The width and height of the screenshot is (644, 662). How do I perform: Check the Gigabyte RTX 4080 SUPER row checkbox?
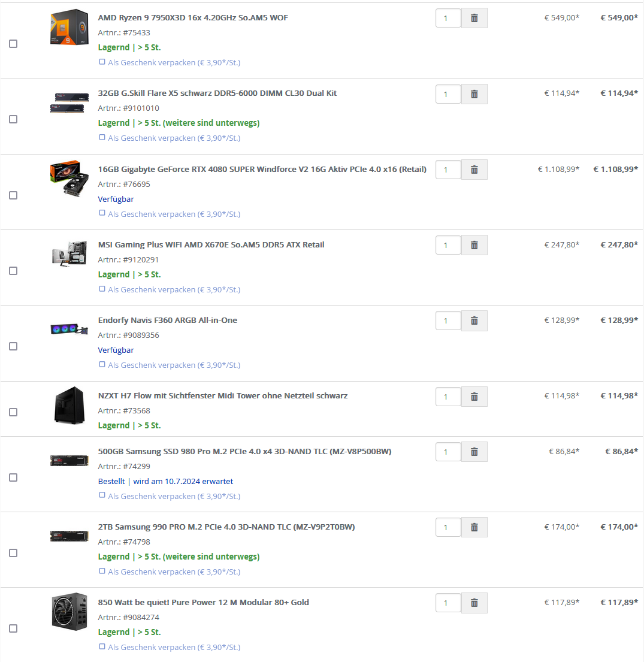point(13,195)
